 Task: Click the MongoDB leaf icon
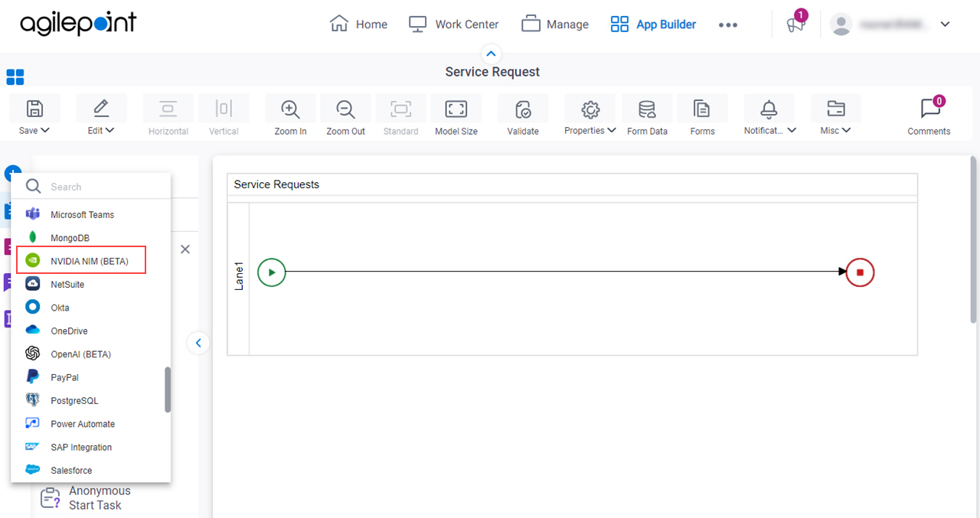click(33, 238)
